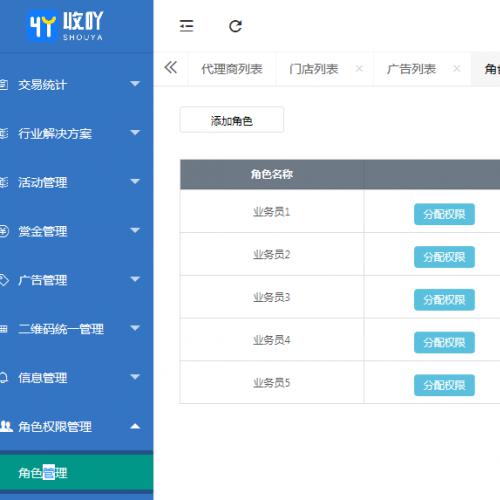Expand the 活动管理 menu arrow
Image resolution: width=500 pixels, height=500 pixels.
pyautogui.click(x=135, y=182)
